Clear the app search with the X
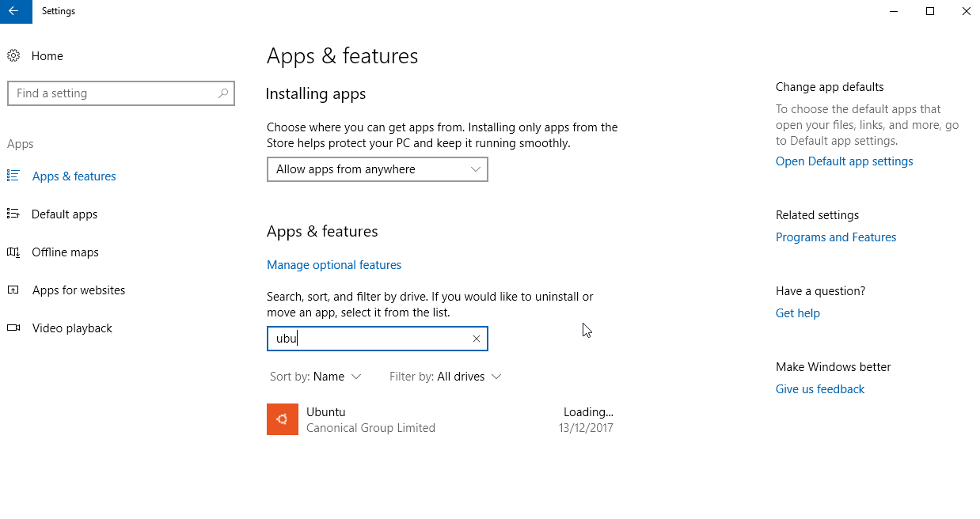980x519 pixels. click(x=477, y=339)
